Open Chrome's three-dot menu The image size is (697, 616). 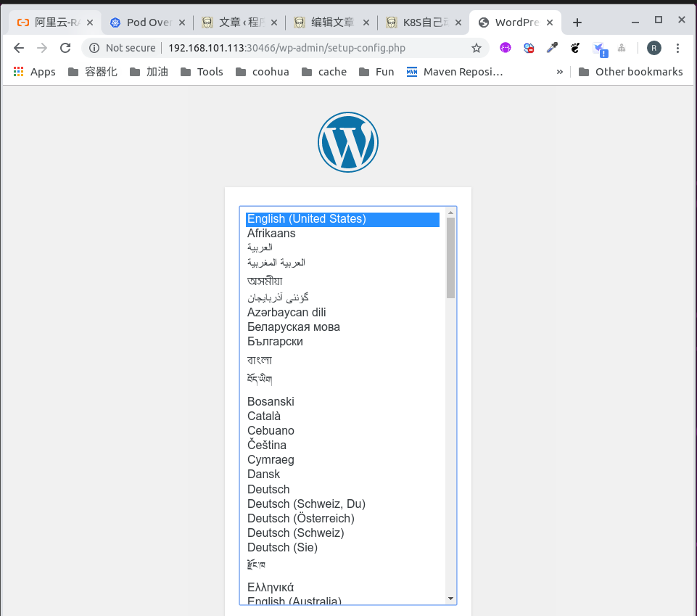coord(677,48)
